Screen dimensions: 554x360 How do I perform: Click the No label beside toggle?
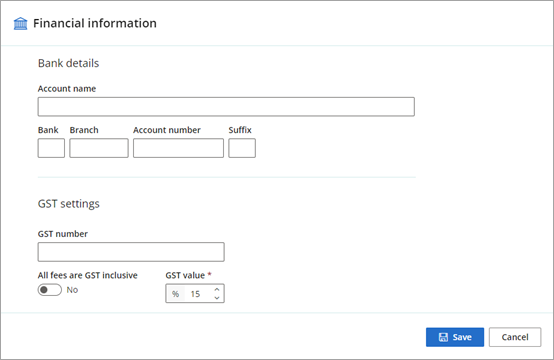coord(72,290)
